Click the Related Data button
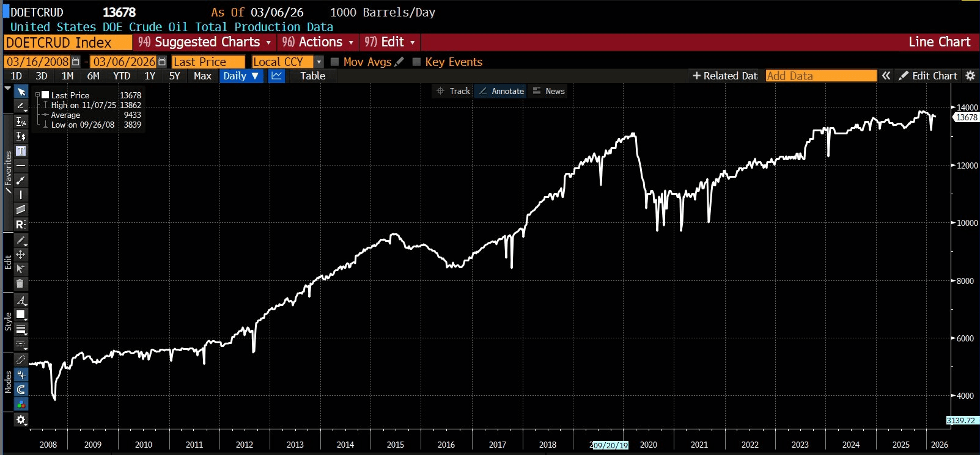Screen dimensions: 980x455 click(725, 76)
